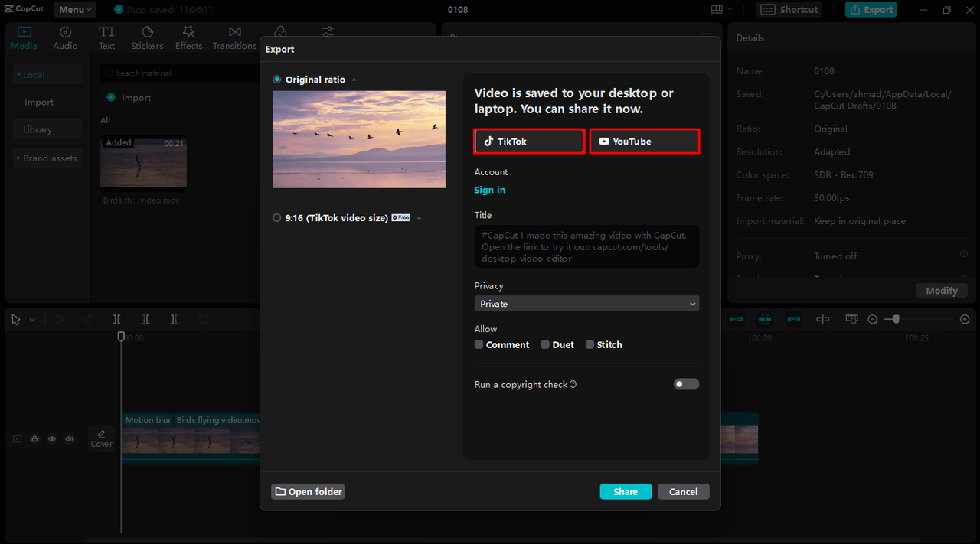
Task: Click the Title text field
Action: tap(586, 246)
